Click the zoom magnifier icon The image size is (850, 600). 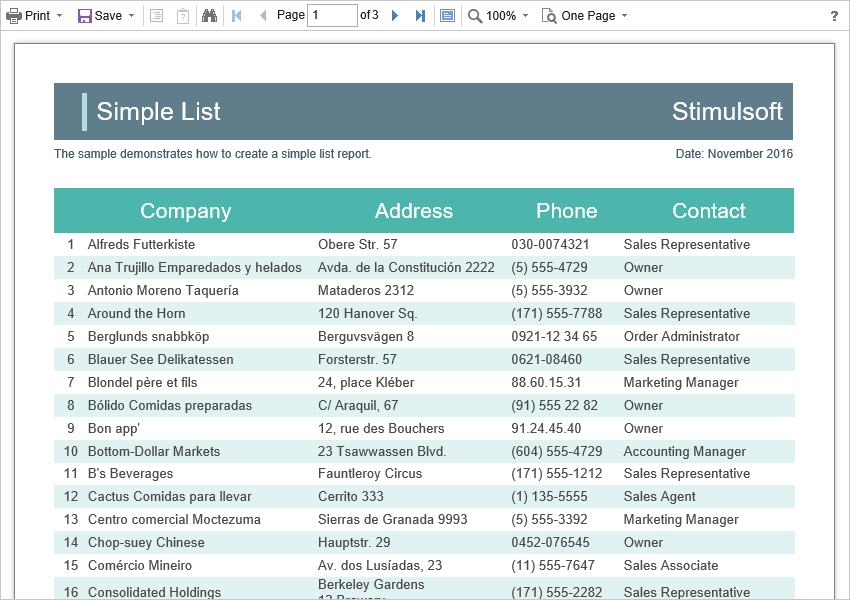pos(475,16)
